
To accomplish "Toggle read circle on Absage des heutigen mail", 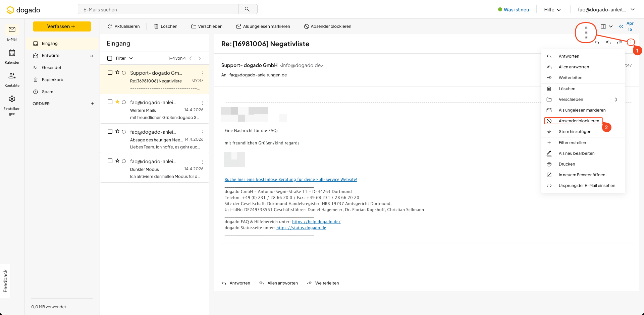I will (124, 132).
